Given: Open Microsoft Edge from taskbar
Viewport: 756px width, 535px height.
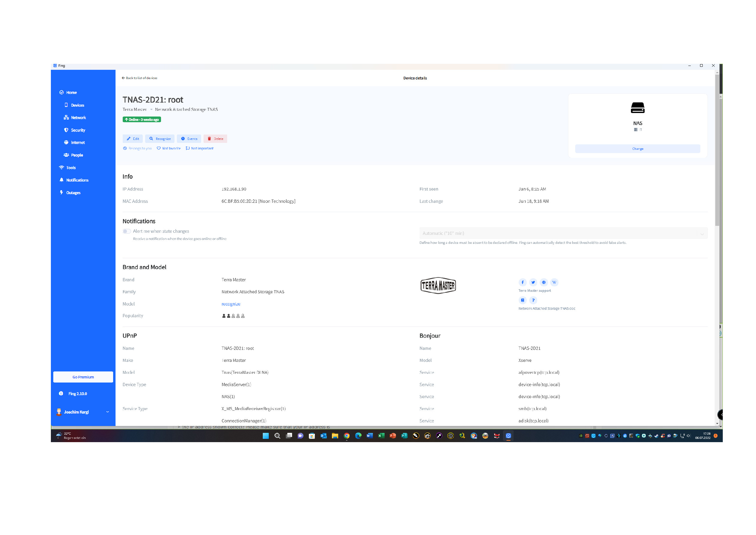Looking at the screenshot, I should [358, 436].
